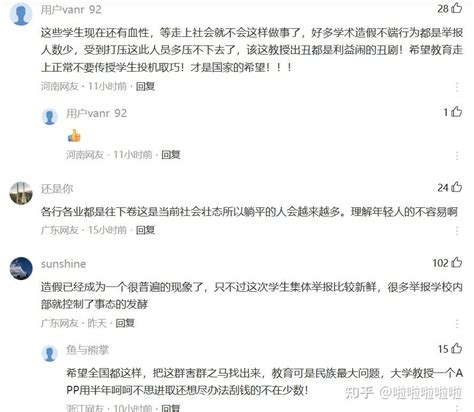This screenshot has width=474, height=412.
Task: Like the thumbs-up emoji reply with 1 like
Action: (456, 112)
